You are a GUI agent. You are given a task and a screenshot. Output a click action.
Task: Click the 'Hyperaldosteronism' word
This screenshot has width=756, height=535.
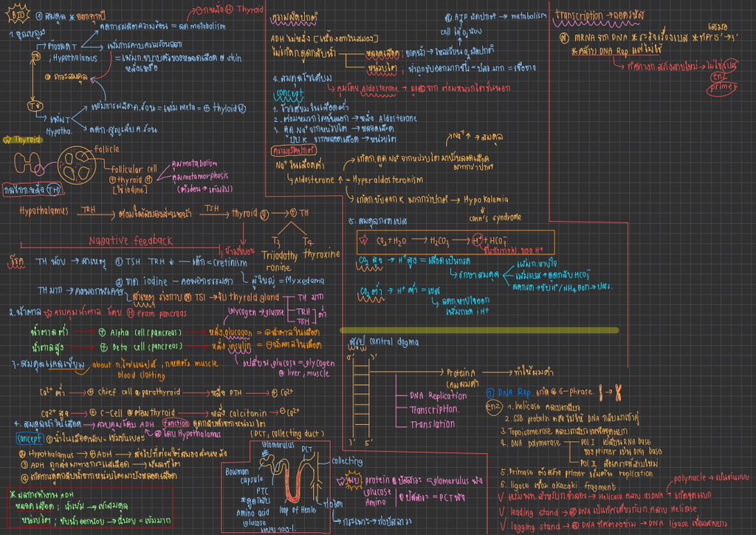pos(388,180)
